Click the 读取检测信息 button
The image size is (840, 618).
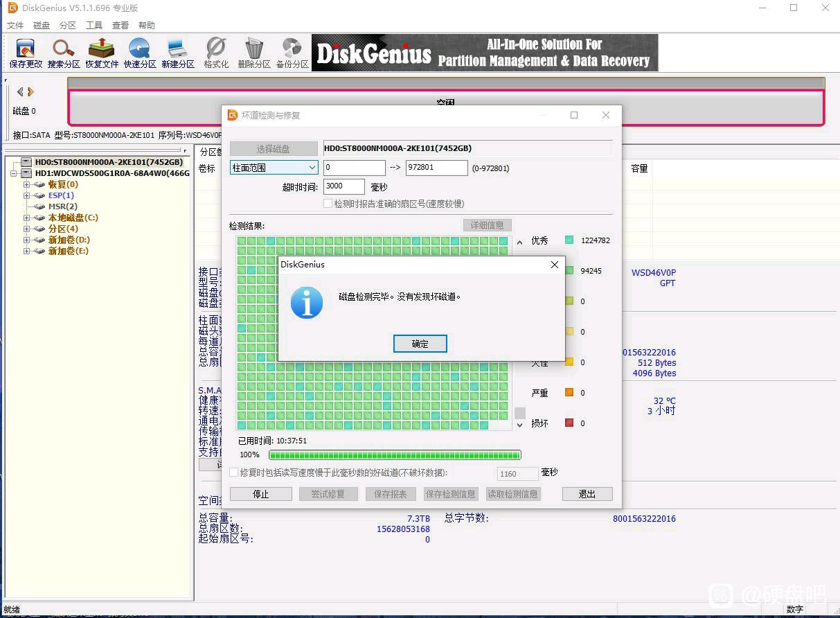coord(513,494)
